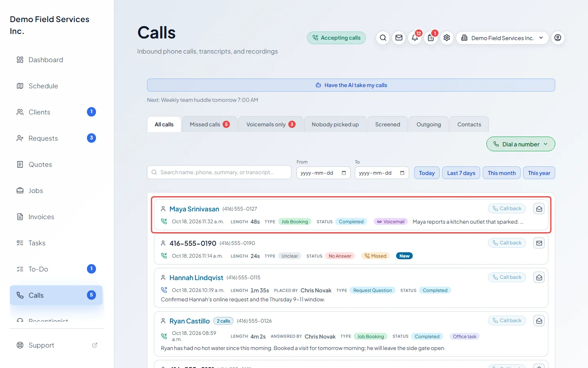588x368 pixels.
Task: Open the user profile icon
Action: [558, 38]
